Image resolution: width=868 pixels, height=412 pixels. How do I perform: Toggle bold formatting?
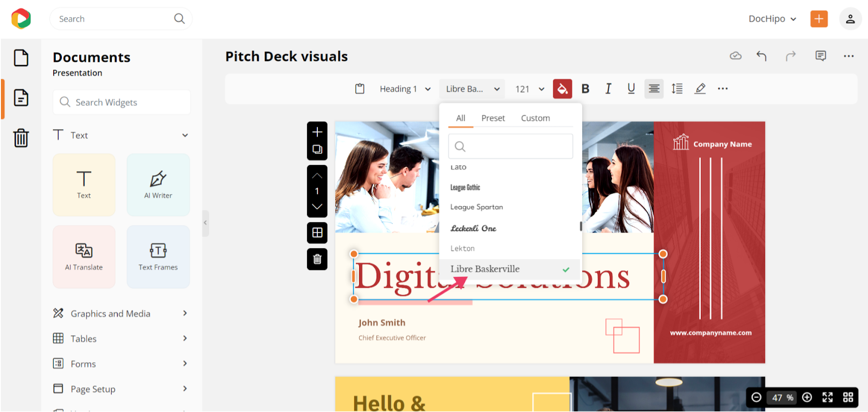585,89
